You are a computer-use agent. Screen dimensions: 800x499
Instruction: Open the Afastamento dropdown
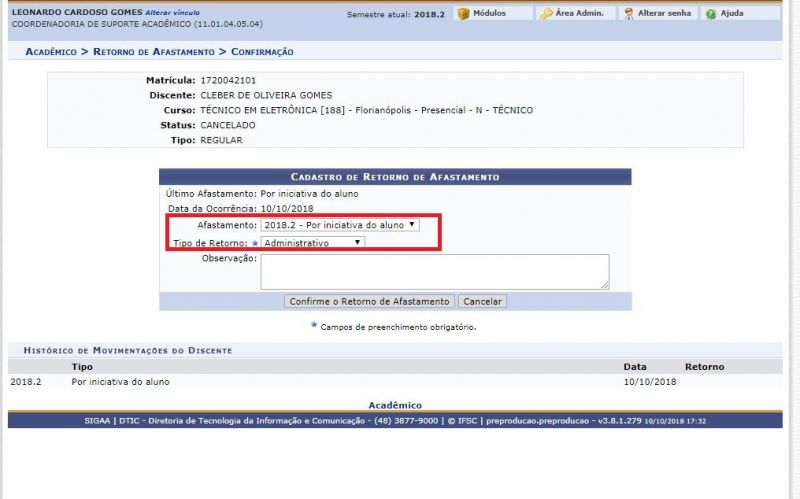[x=339, y=225]
